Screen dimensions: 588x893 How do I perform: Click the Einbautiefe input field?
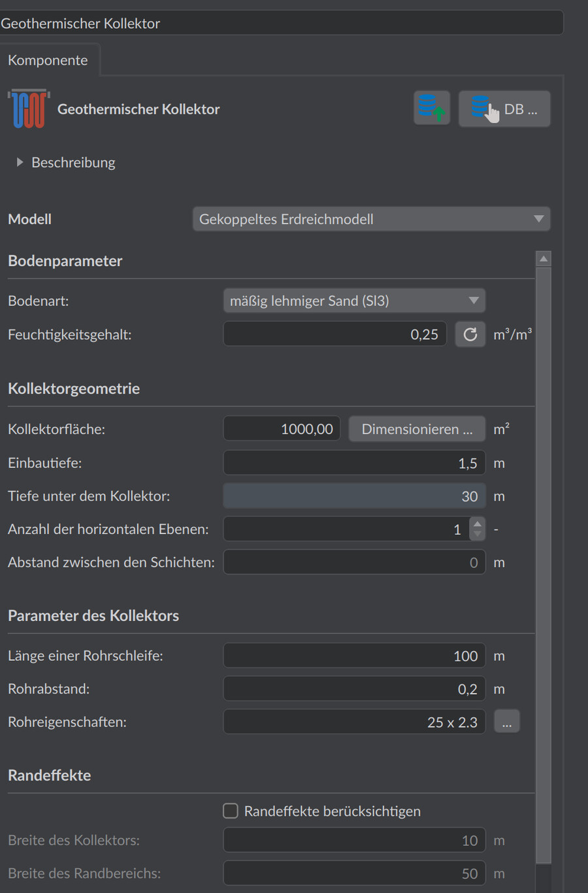(x=354, y=463)
